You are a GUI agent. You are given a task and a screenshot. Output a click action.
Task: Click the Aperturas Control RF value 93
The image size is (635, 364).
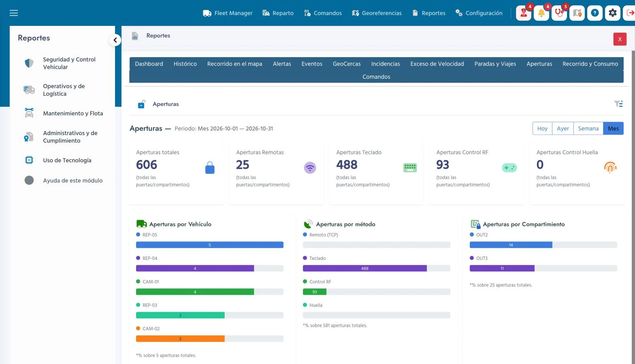[443, 165]
